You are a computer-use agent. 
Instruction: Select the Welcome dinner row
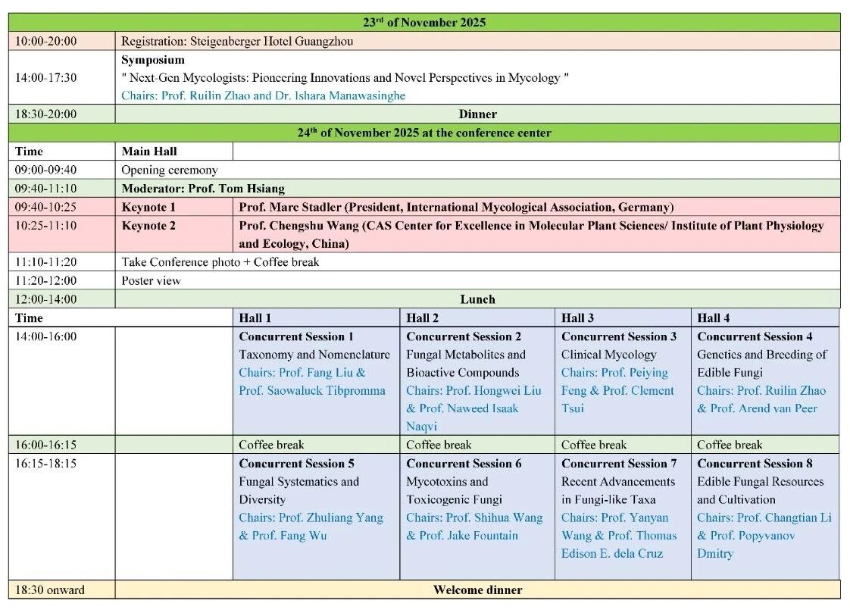click(x=477, y=589)
